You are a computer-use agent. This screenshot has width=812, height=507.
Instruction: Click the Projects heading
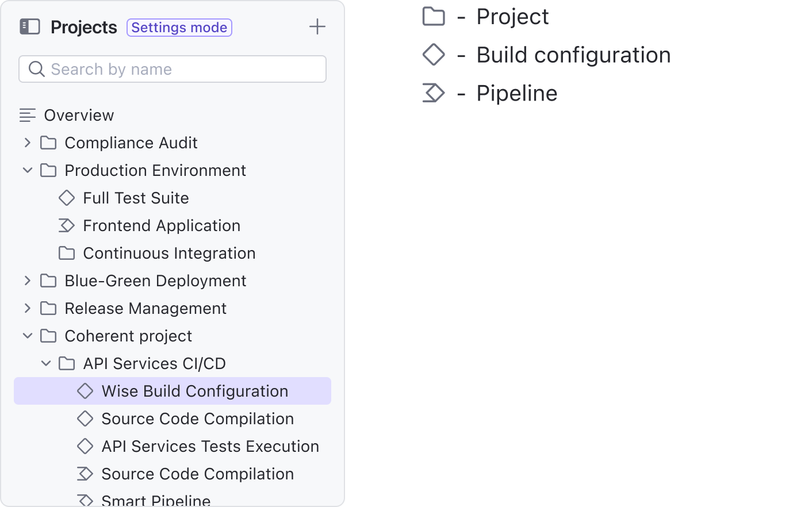84,27
